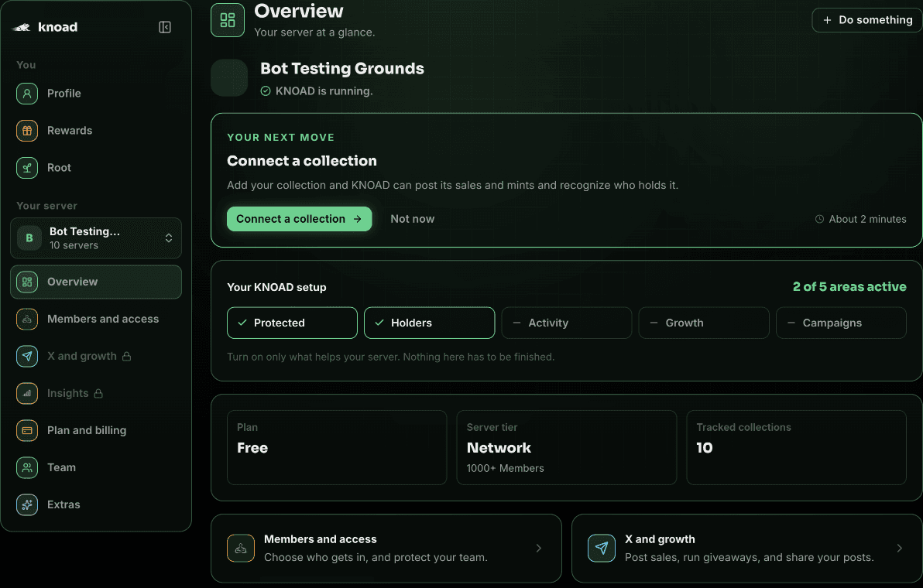The height and width of the screenshot is (588, 923).
Task: Click the Plan and billing card icon
Action: [27, 430]
